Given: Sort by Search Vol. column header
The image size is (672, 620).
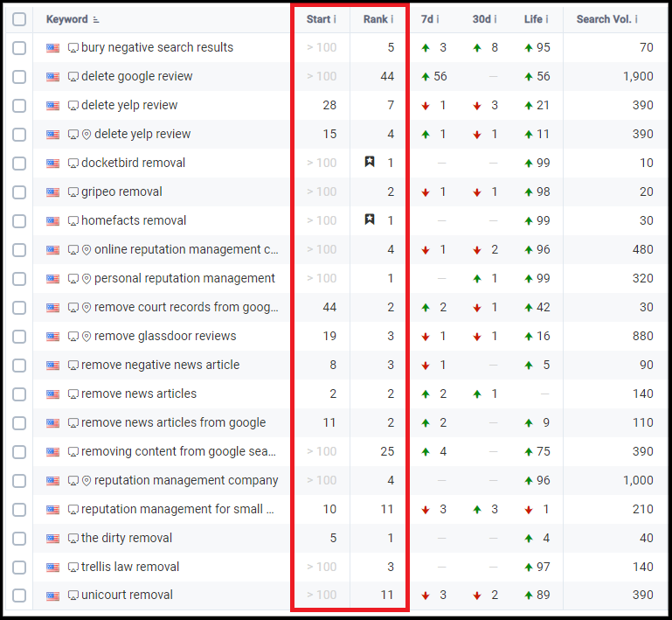Looking at the screenshot, I should [x=604, y=19].
